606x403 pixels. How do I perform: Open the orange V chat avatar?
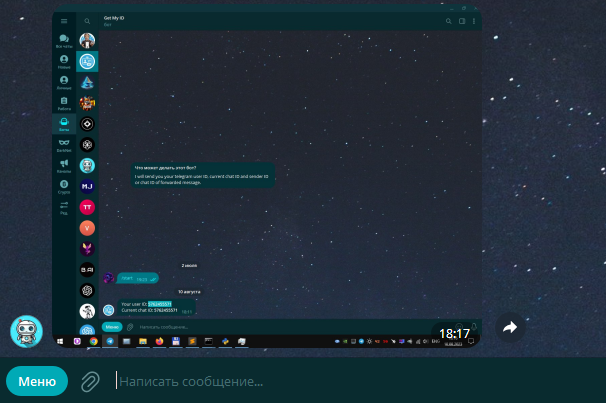pyautogui.click(x=87, y=227)
